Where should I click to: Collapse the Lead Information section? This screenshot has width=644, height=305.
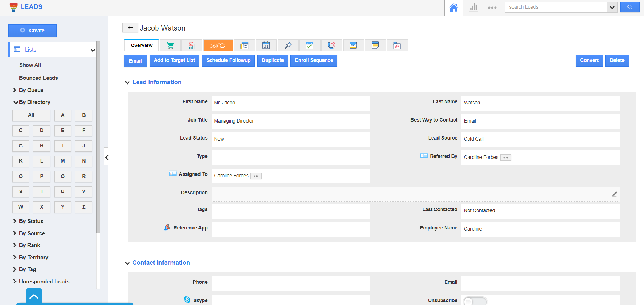[127, 83]
